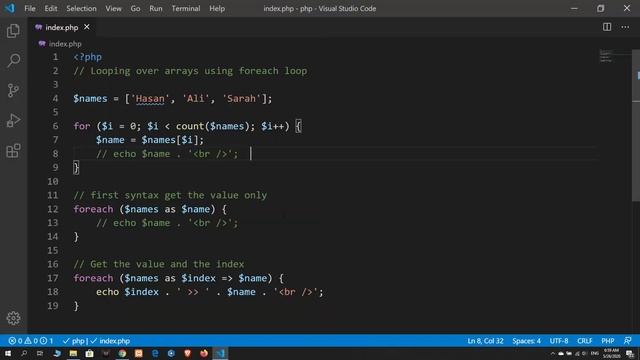Screen dimensions: 640x360
Task: Open Brave browser from taskbar
Action: (x=188, y=353)
